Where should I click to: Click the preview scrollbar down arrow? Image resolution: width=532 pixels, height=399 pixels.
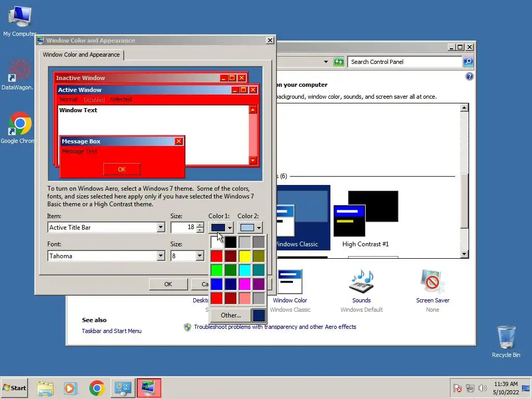[x=253, y=160]
